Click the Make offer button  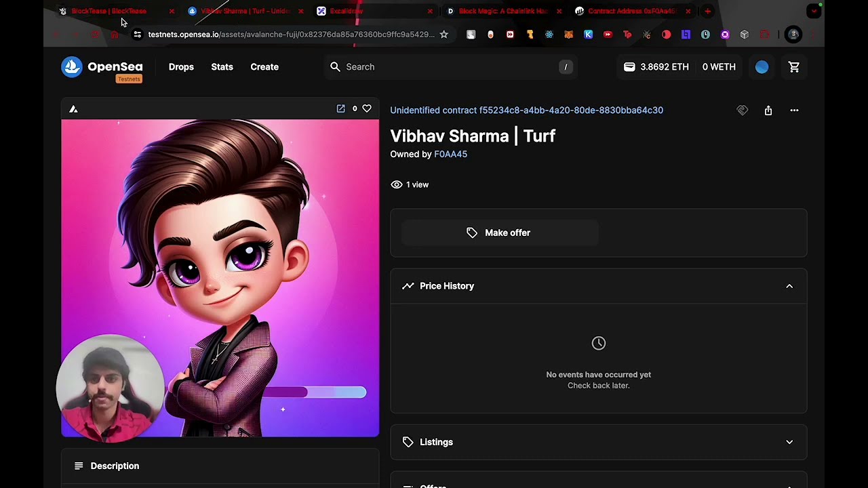point(500,232)
